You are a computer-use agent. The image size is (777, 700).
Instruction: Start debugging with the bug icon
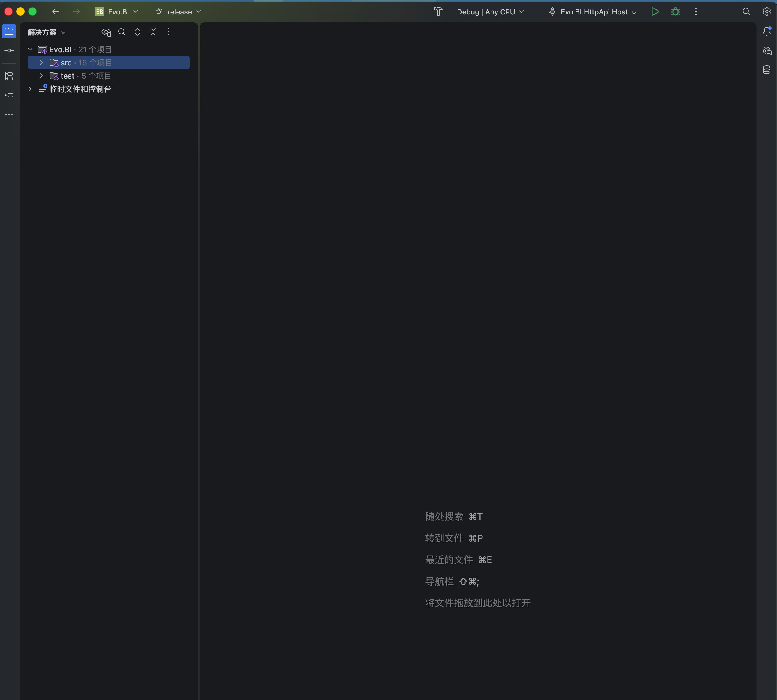click(x=676, y=11)
